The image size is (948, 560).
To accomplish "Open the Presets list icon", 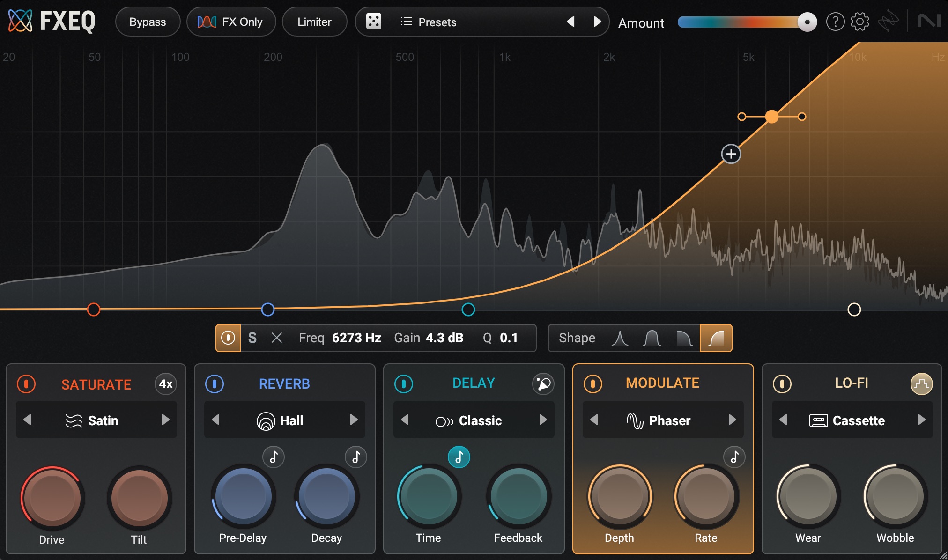I will [406, 22].
